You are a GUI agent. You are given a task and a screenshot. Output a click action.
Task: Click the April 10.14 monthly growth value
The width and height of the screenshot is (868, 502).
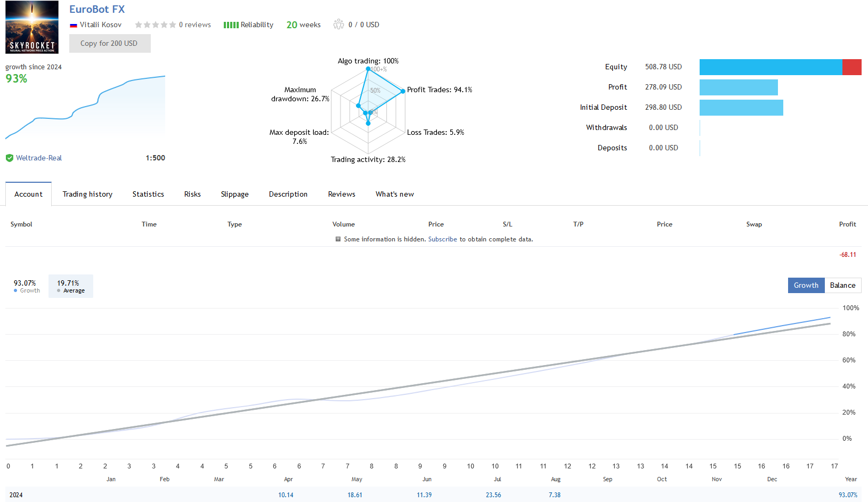(286, 495)
